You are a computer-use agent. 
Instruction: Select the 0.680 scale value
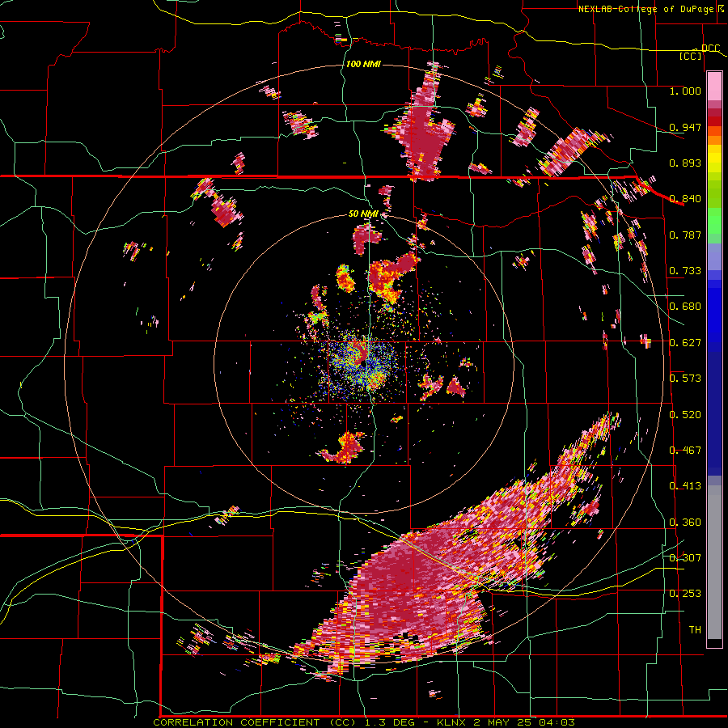685,307
